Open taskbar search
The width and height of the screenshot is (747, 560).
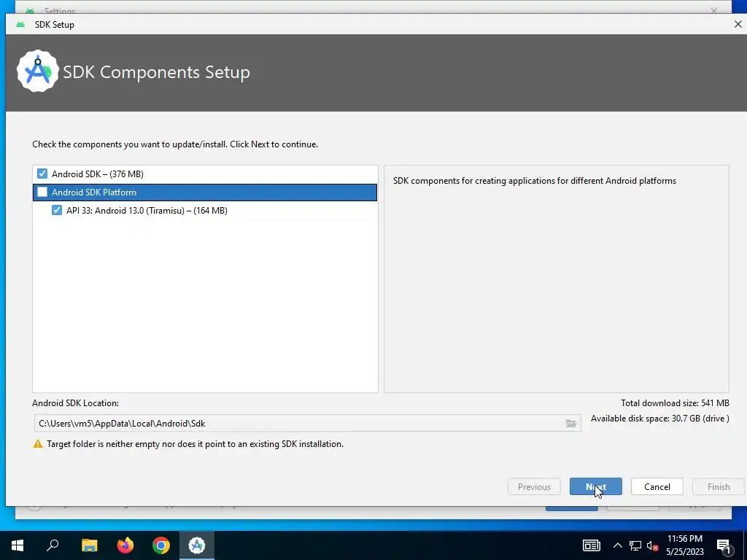tap(53, 545)
